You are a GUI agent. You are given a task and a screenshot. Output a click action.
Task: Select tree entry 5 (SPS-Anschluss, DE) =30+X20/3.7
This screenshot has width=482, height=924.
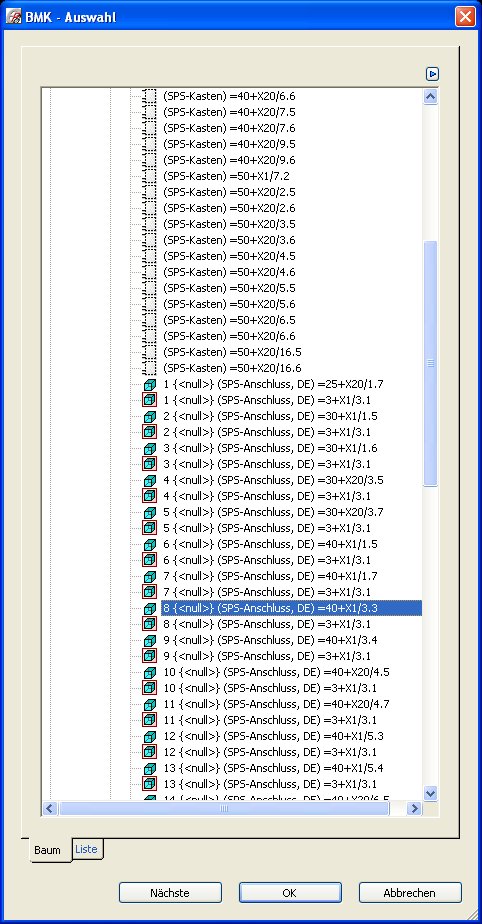273,512
